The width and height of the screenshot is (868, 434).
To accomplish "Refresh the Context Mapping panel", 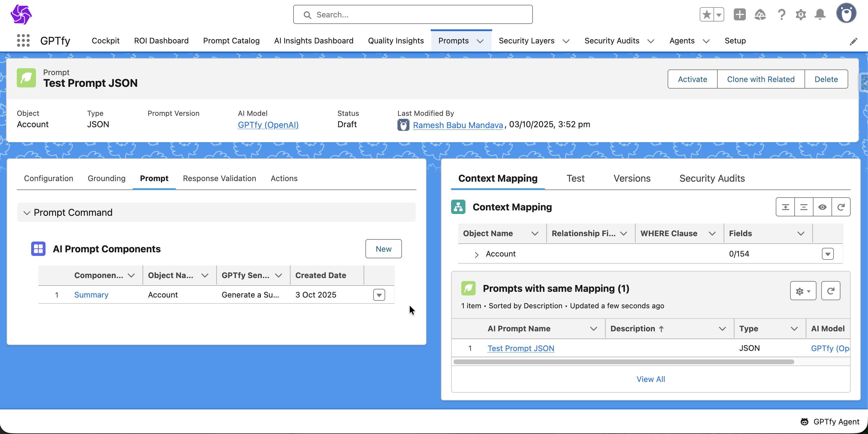I will (x=841, y=207).
